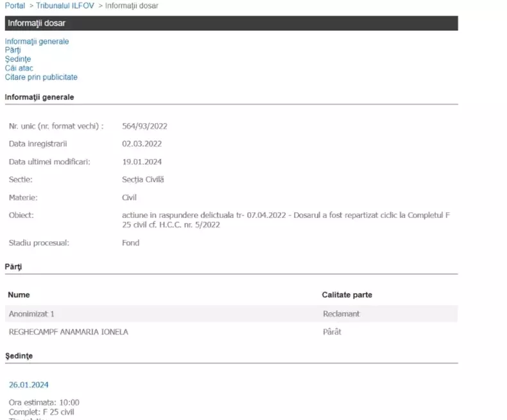Click the Calitate parte column header
507x420 pixels.
[347, 295]
